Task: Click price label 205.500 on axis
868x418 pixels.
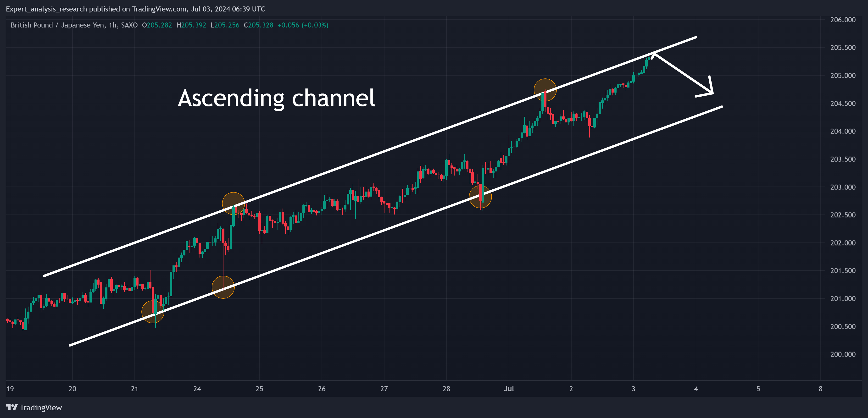Action: tap(843, 48)
